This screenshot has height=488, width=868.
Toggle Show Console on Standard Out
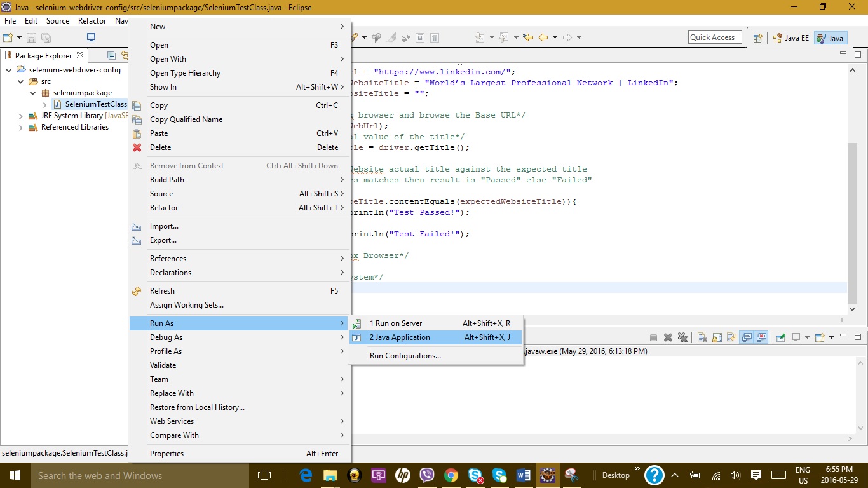click(747, 337)
